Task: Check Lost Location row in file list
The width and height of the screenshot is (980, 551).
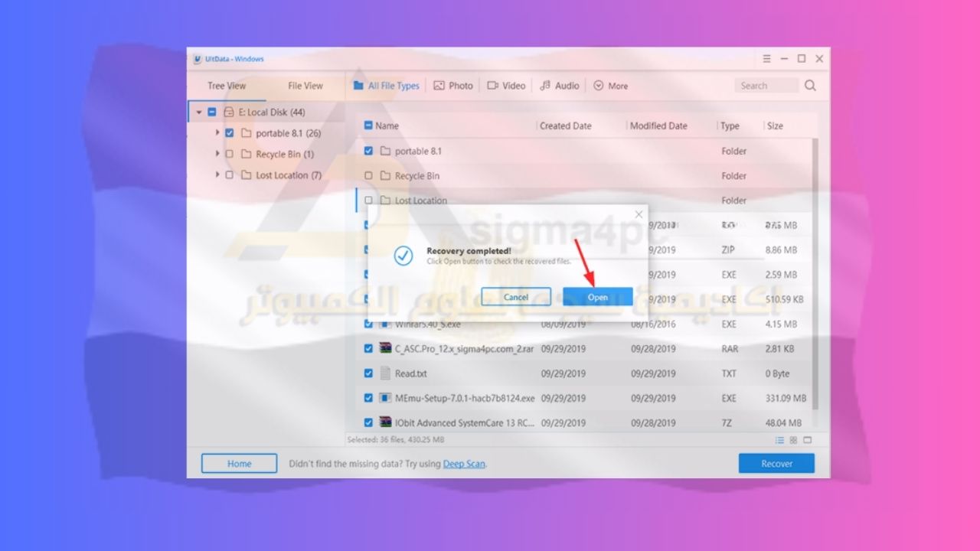Action: 368,201
